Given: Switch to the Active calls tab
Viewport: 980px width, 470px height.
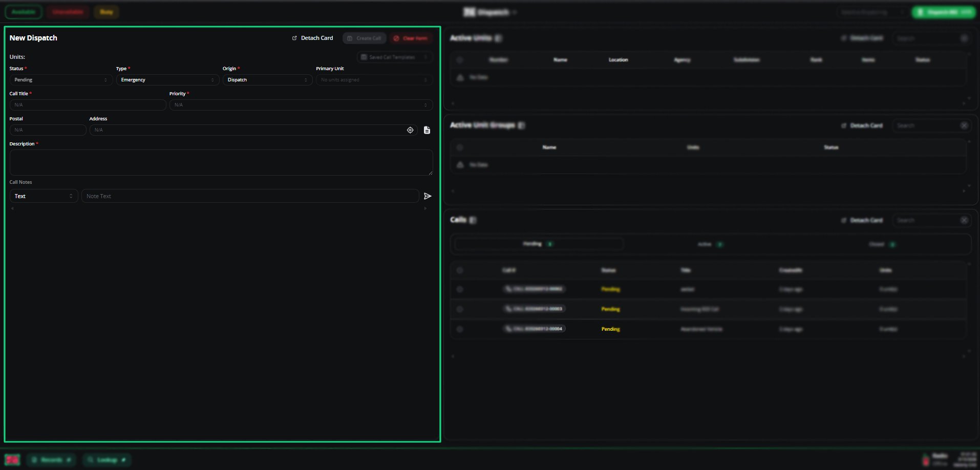Looking at the screenshot, I should [x=710, y=244].
